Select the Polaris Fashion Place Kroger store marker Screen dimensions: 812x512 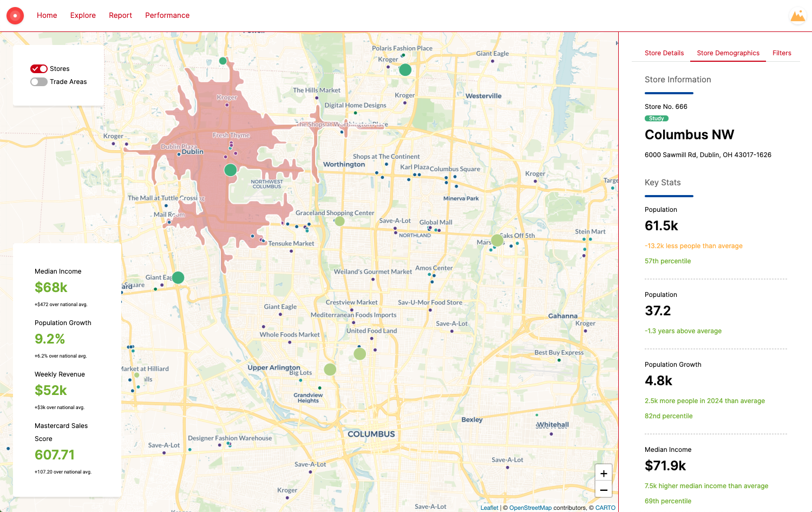[x=405, y=69]
